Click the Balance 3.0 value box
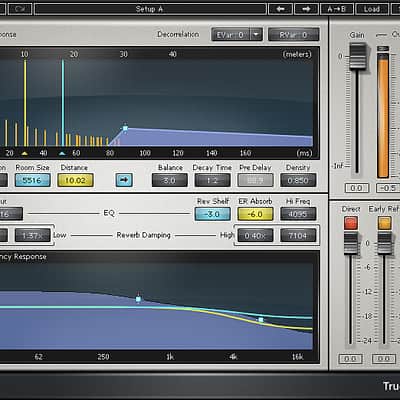 click(x=170, y=180)
